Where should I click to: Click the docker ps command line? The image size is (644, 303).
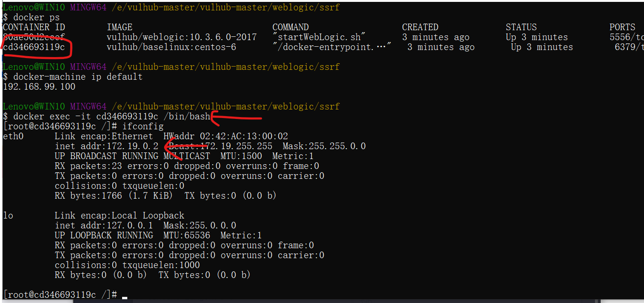pos(36,17)
